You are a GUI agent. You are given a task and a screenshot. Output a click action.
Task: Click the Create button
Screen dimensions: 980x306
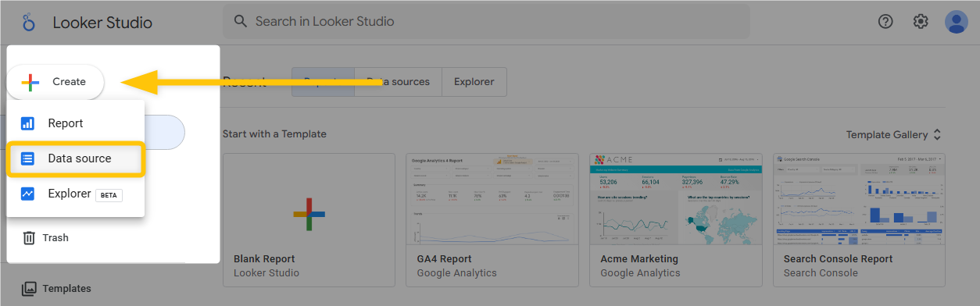55,82
